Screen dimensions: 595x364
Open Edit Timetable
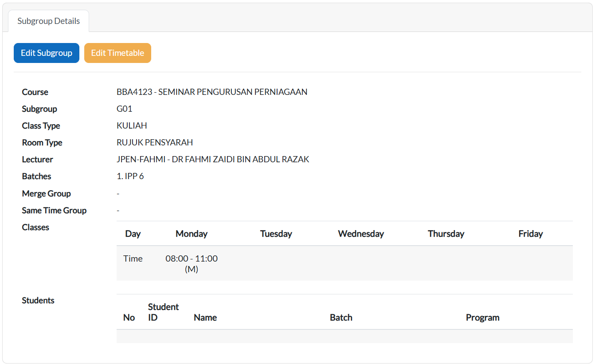(117, 53)
